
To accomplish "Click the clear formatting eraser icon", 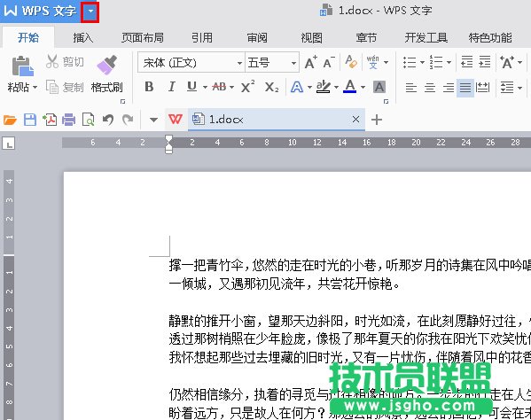I will pos(351,62).
